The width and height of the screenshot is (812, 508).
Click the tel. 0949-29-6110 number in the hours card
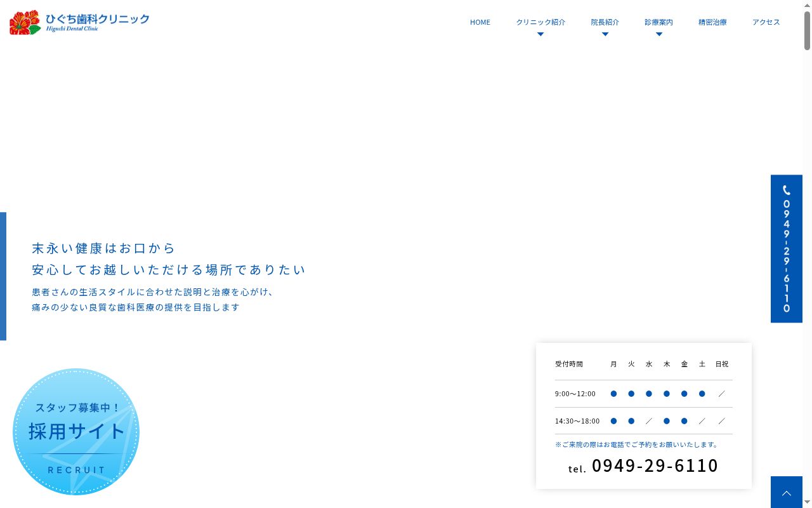[643, 466]
